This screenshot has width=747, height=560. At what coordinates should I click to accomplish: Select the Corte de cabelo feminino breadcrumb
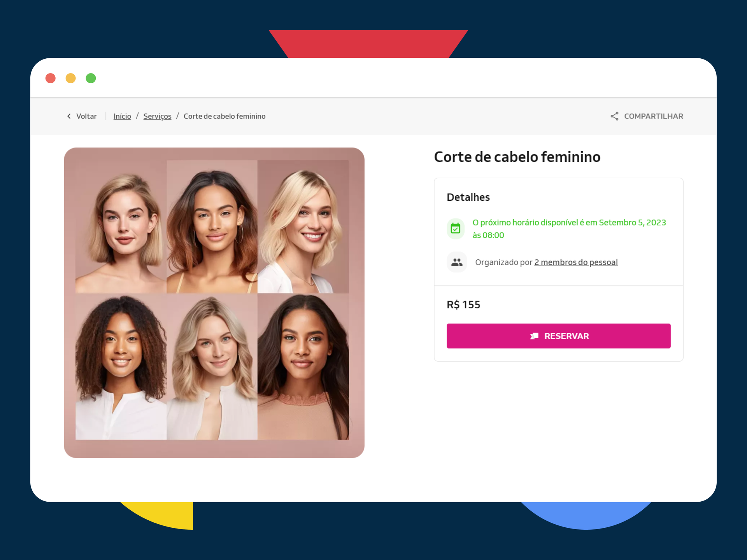pyautogui.click(x=224, y=116)
